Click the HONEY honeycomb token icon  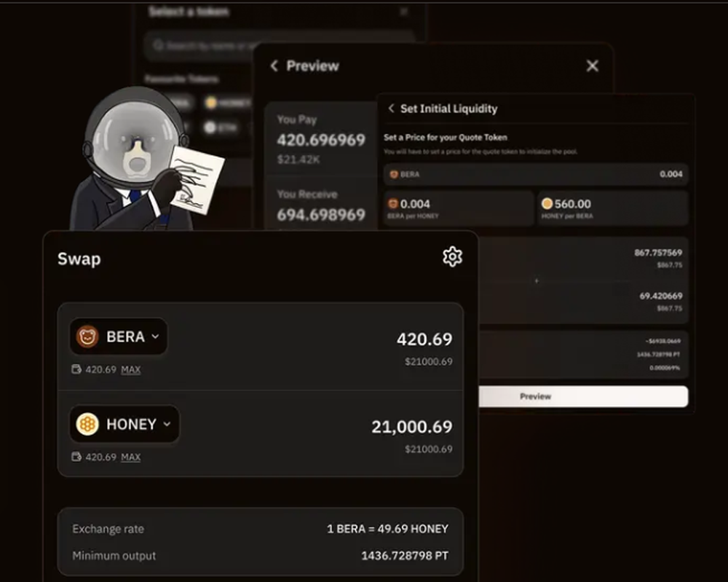tap(87, 424)
